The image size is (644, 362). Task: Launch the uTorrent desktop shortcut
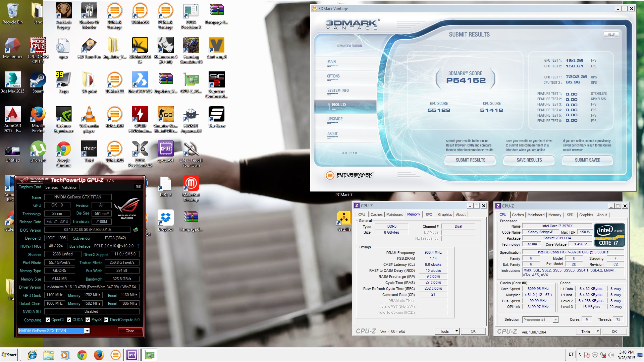(38, 152)
